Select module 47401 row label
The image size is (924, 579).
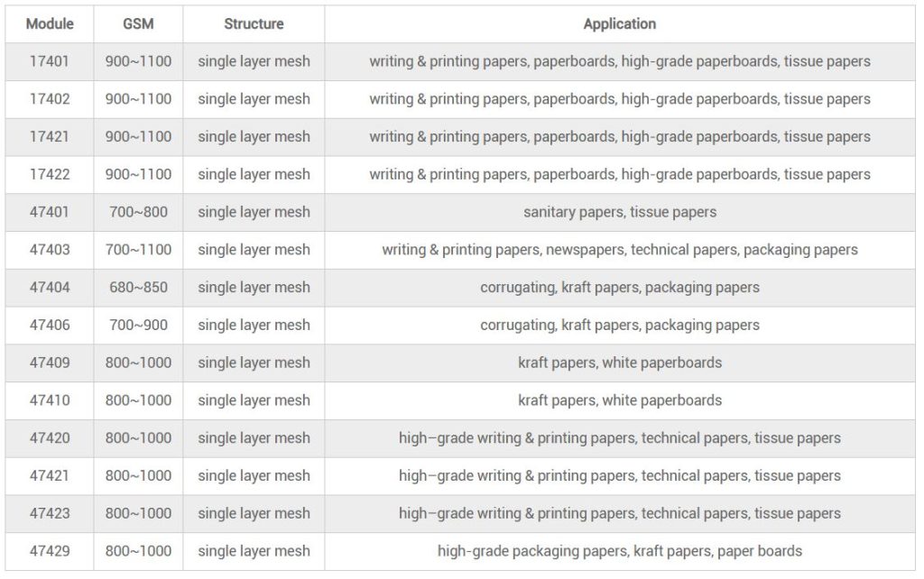point(49,213)
